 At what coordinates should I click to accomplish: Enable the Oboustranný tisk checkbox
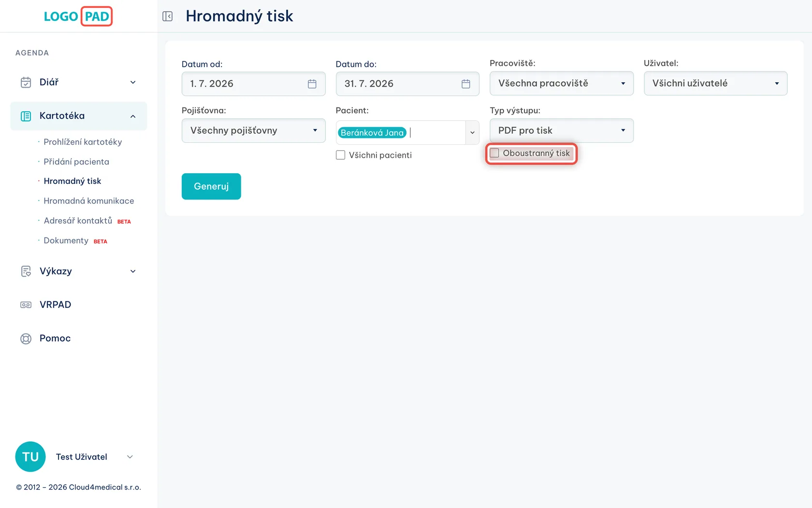pos(494,153)
